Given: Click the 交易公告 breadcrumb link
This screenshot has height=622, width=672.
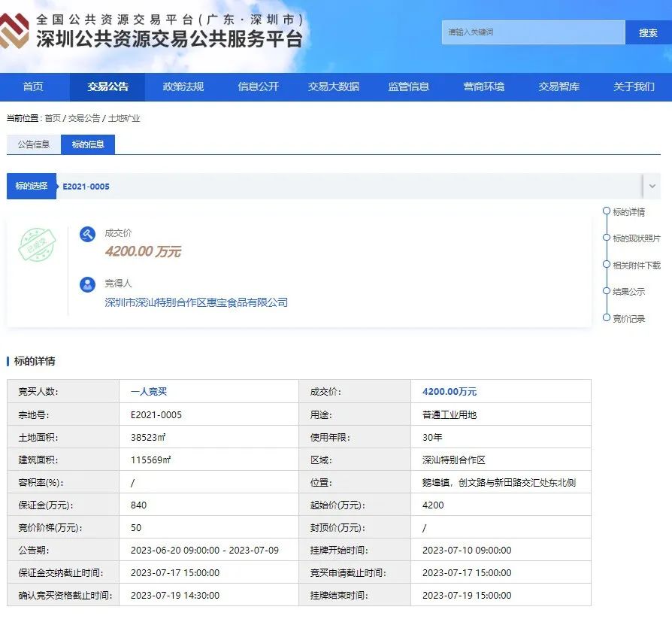Looking at the screenshot, I should pyautogui.click(x=84, y=118).
